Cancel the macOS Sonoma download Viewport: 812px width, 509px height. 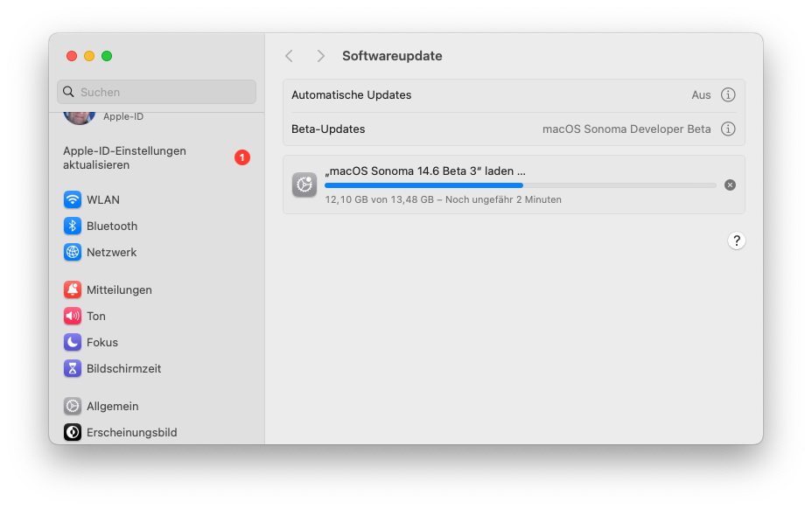pyautogui.click(x=731, y=185)
